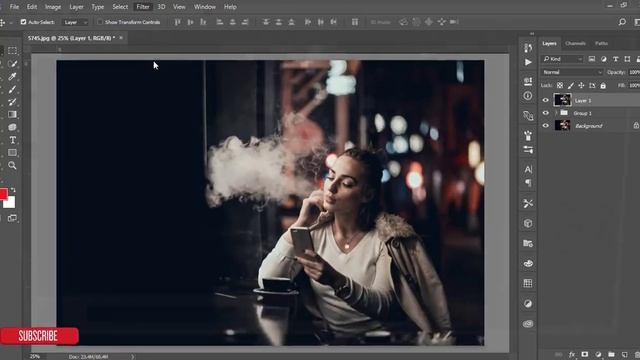Open the Info panel icon
The width and height of the screenshot is (640, 360).
point(528,96)
